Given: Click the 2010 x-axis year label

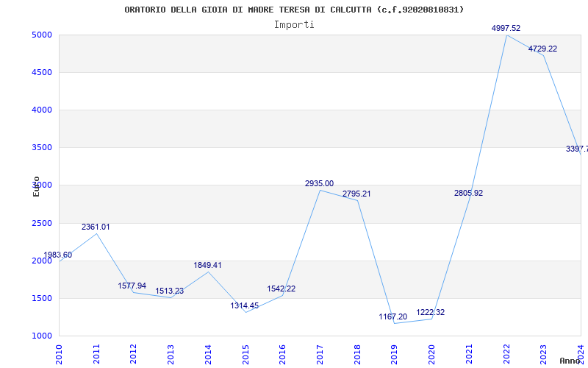Looking at the screenshot, I should tap(60, 353).
